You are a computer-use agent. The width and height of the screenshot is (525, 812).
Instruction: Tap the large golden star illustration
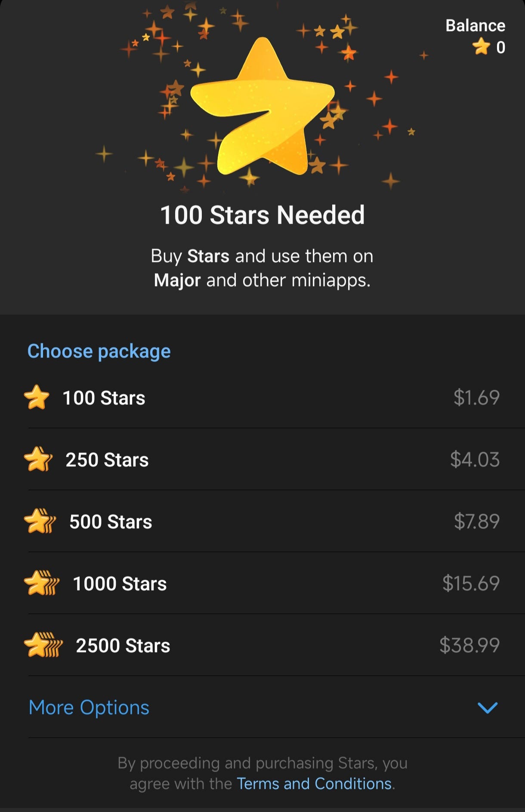pos(262,107)
